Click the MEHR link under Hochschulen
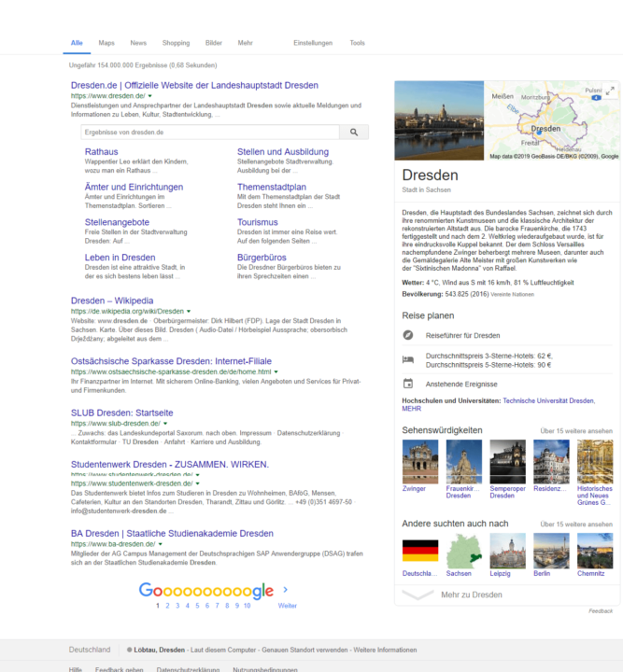Viewport: 623px width, 672px height. click(412, 409)
